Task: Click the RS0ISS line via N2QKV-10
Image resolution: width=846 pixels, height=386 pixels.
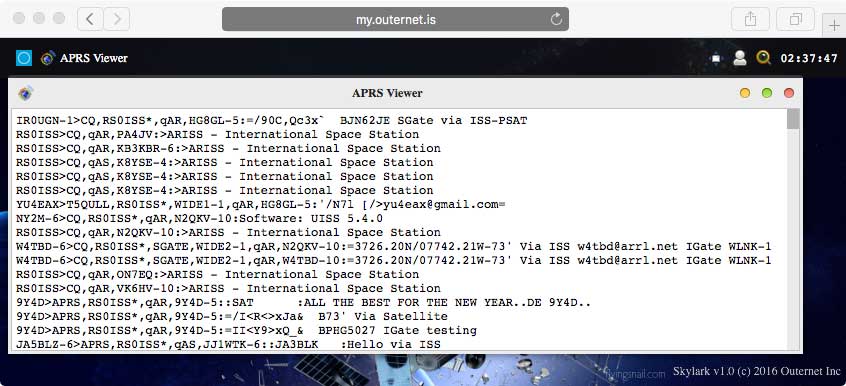Action: coord(228,233)
